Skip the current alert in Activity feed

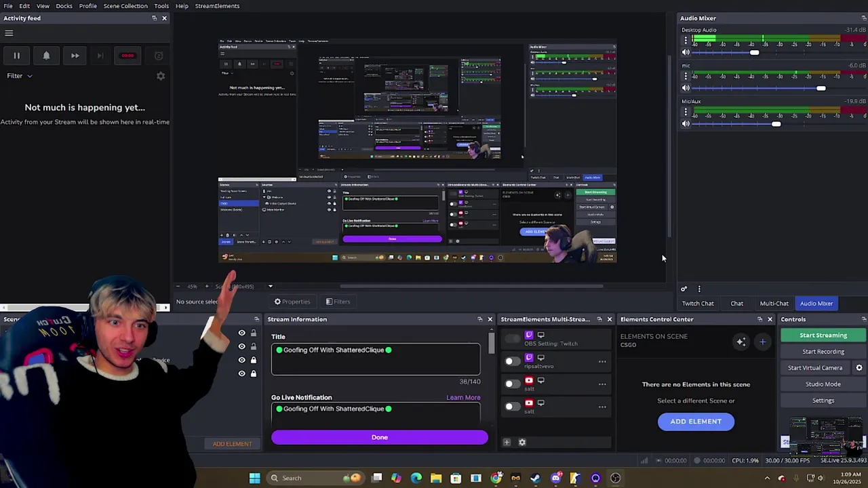point(75,56)
